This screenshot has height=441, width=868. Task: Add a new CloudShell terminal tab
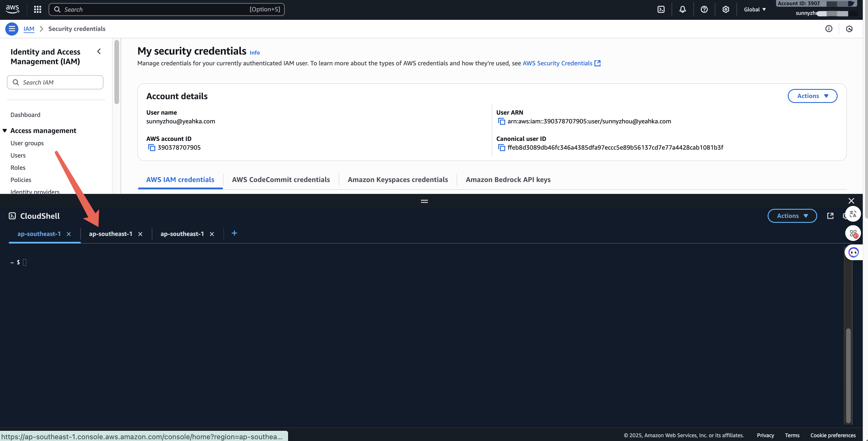[x=234, y=233]
